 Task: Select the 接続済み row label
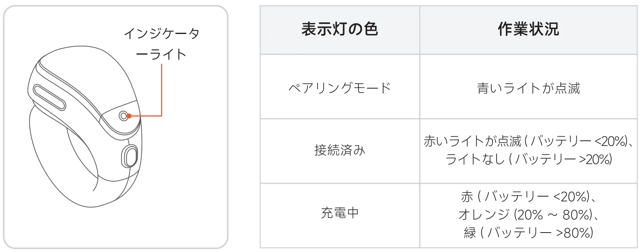click(x=339, y=150)
